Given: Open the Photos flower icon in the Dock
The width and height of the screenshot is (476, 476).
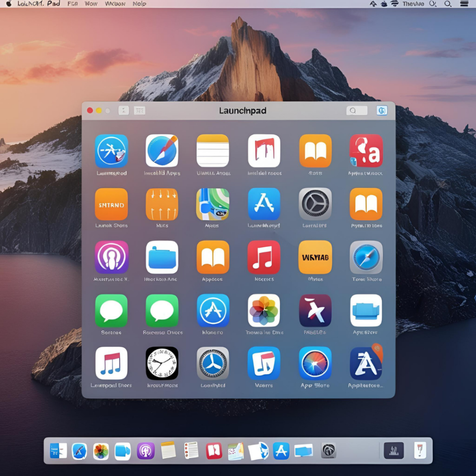Looking at the screenshot, I should 101,451.
